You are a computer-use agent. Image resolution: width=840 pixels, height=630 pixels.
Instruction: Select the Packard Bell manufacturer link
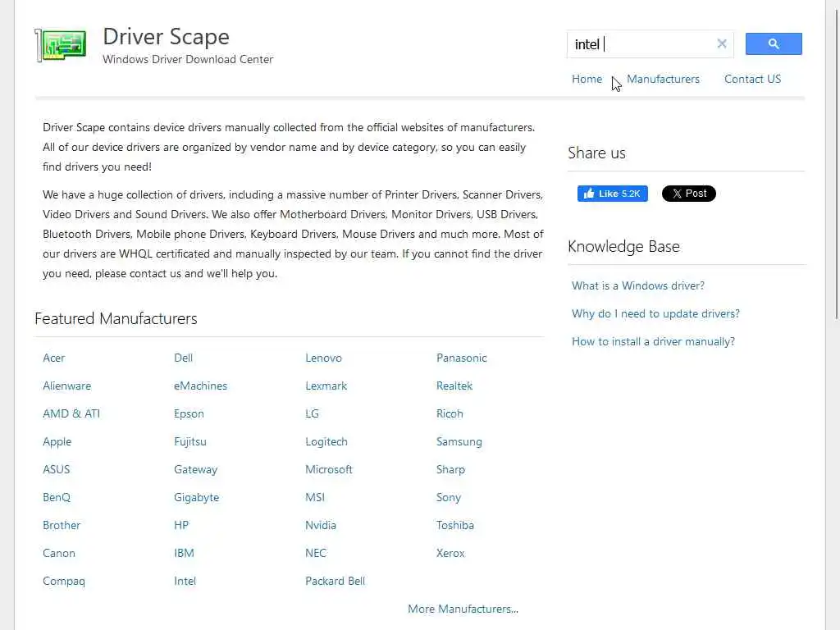pos(335,581)
